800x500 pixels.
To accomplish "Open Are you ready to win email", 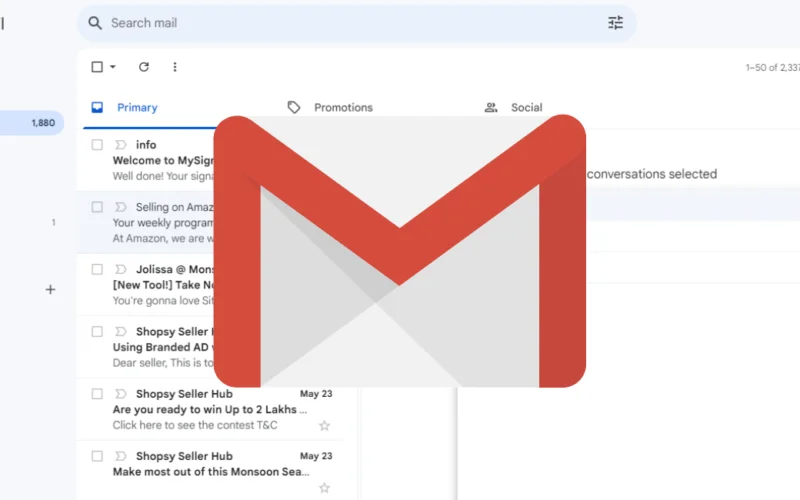I will (210, 410).
